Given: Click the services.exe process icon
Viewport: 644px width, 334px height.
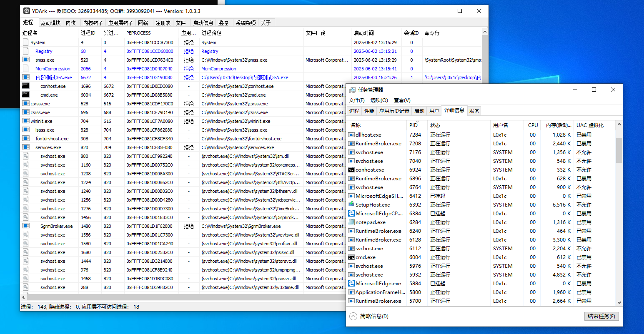Looking at the screenshot, I should coord(26,147).
